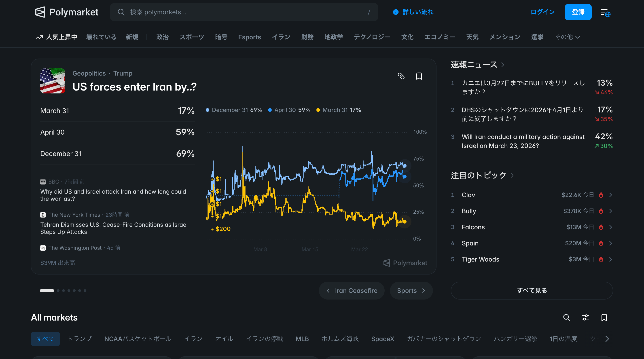Image resolution: width=644 pixels, height=359 pixels.
Task: Select the 政治 category tab
Action: (x=162, y=37)
